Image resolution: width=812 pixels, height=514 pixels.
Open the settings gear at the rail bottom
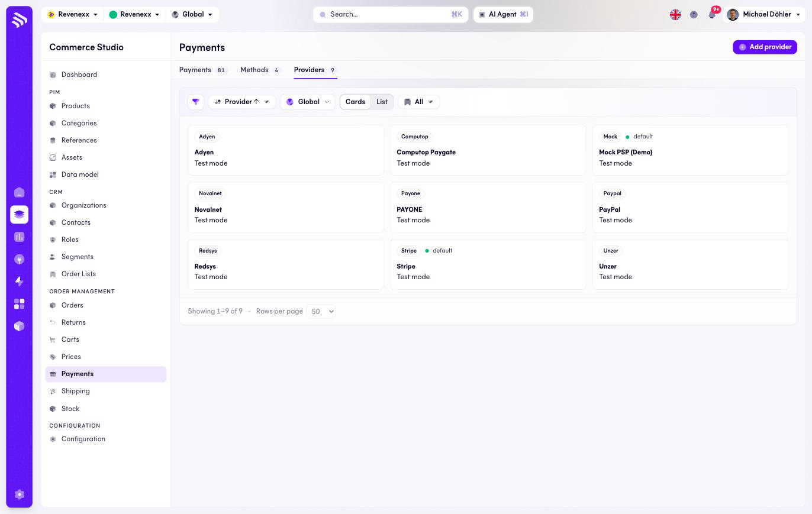(x=19, y=494)
